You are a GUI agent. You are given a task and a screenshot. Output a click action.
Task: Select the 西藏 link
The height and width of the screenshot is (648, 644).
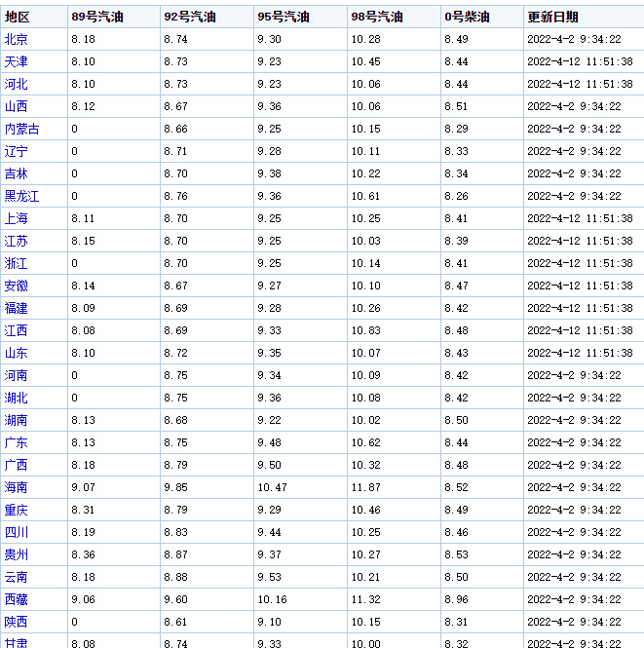coord(17,599)
